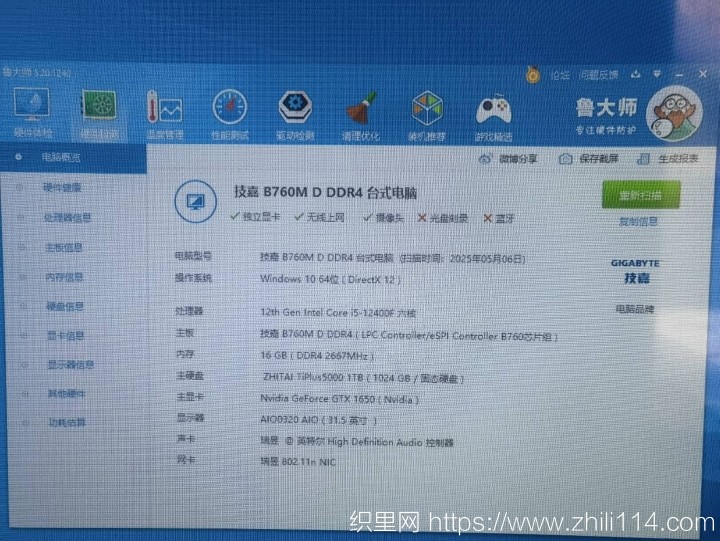This screenshot has width=720, height=541.
Task: Click sound card High Definition Audio value
Action: [x=357, y=442]
